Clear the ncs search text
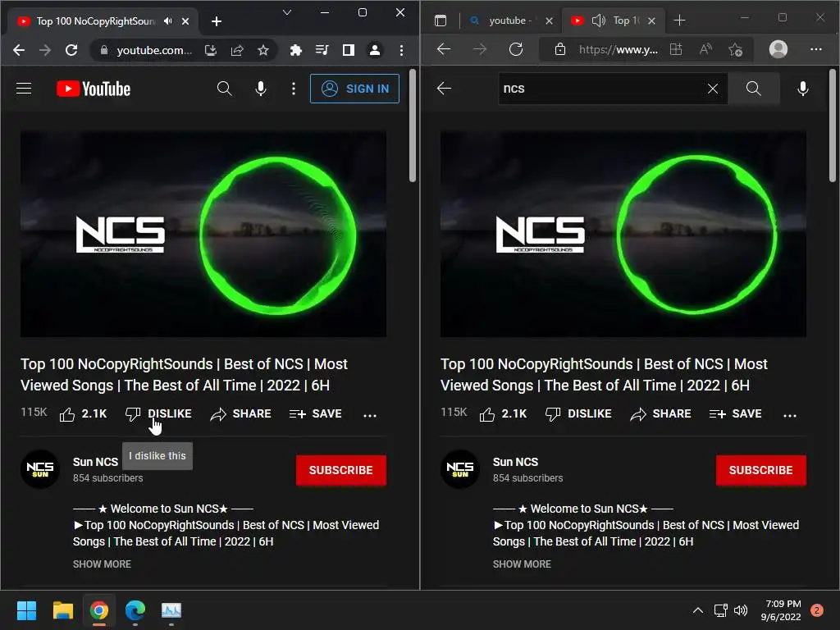The image size is (840, 630). pos(713,89)
